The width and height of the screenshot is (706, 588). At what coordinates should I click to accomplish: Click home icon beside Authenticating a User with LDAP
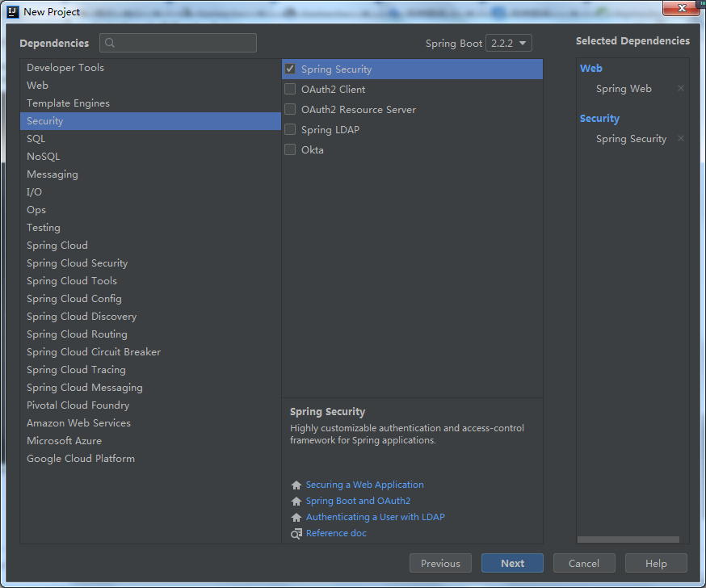tap(296, 518)
